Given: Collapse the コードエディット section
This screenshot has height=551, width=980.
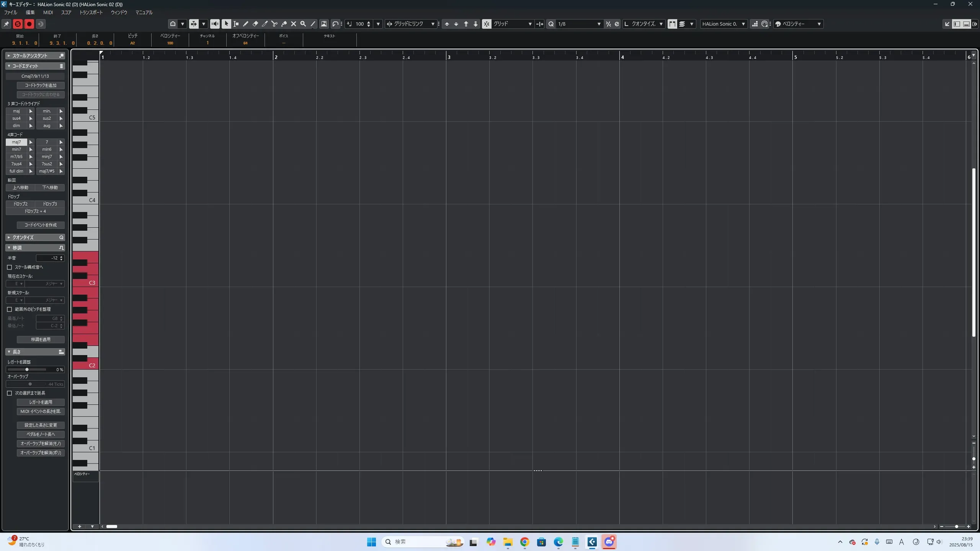Looking at the screenshot, I should (9, 66).
